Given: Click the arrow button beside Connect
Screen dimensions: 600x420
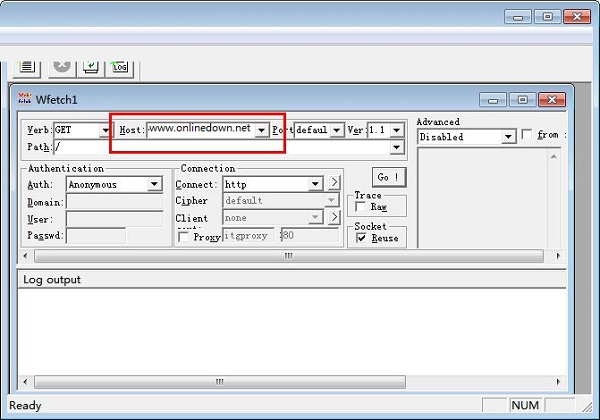Looking at the screenshot, I should click(334, 183).
